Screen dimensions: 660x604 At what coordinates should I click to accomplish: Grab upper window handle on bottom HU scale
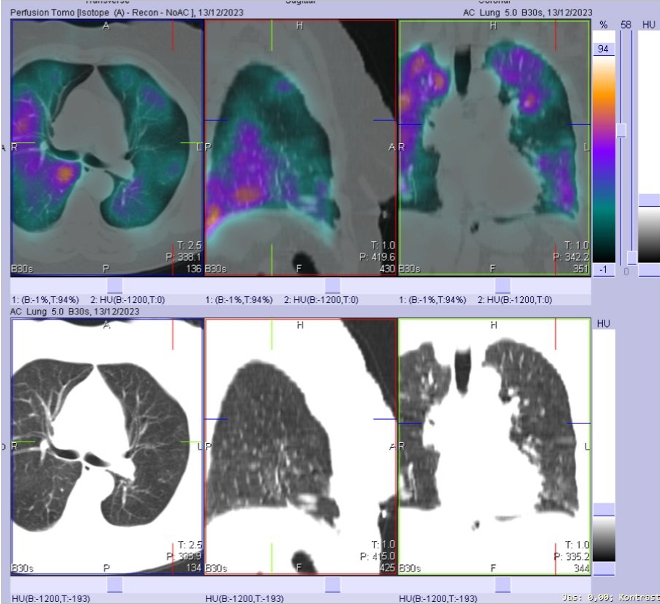[x=604, y=509]
